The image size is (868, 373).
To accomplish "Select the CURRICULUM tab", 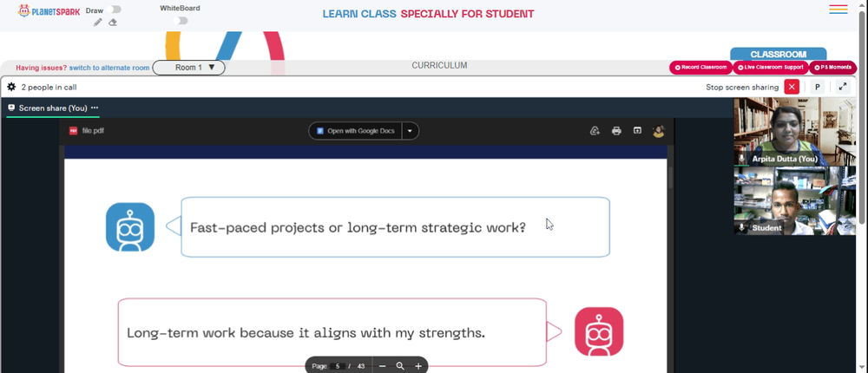I will (439, 65).
